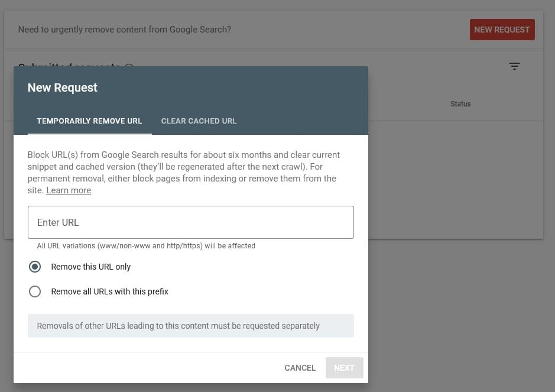The image size is (555, 392).
Task: Click the NEXT button
Action: [344, 368]
